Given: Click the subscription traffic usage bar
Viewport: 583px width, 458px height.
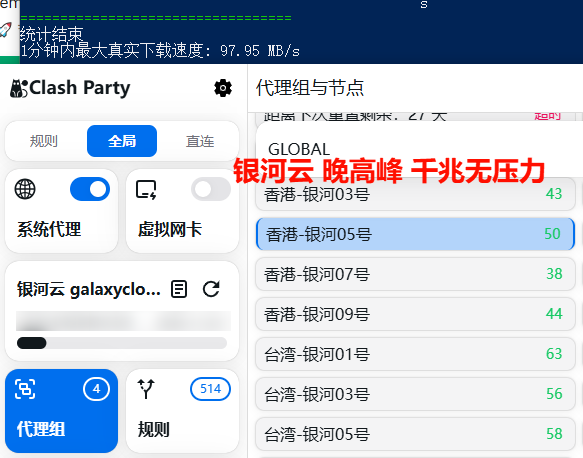Looking at the screenshot, I should [122, 343].
